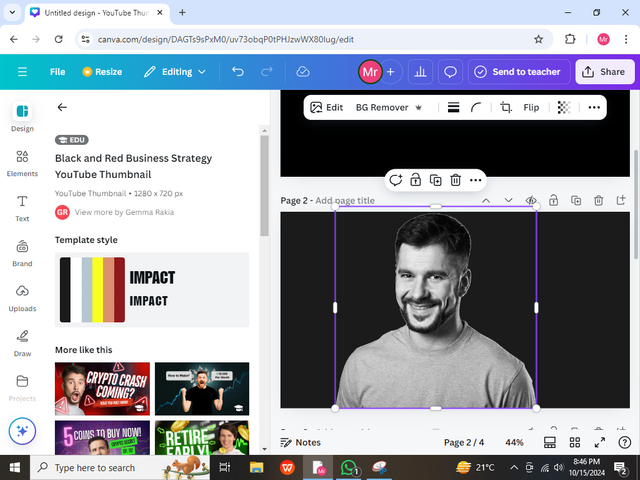Undo the last action

pyautogui.click(x=238, y=72)
